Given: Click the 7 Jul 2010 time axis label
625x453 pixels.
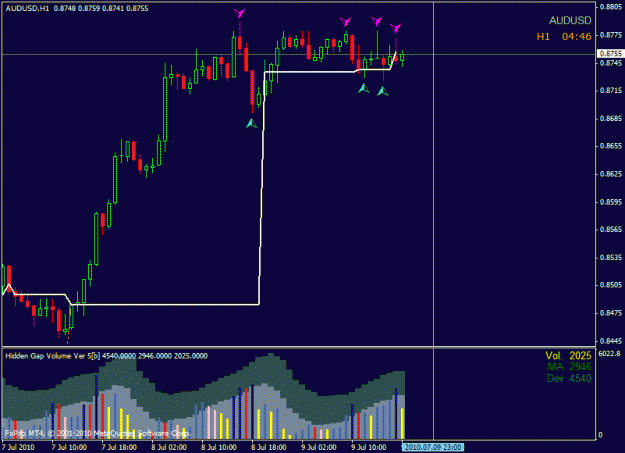Looking at the screenshot, I should [x=20, y=447].
